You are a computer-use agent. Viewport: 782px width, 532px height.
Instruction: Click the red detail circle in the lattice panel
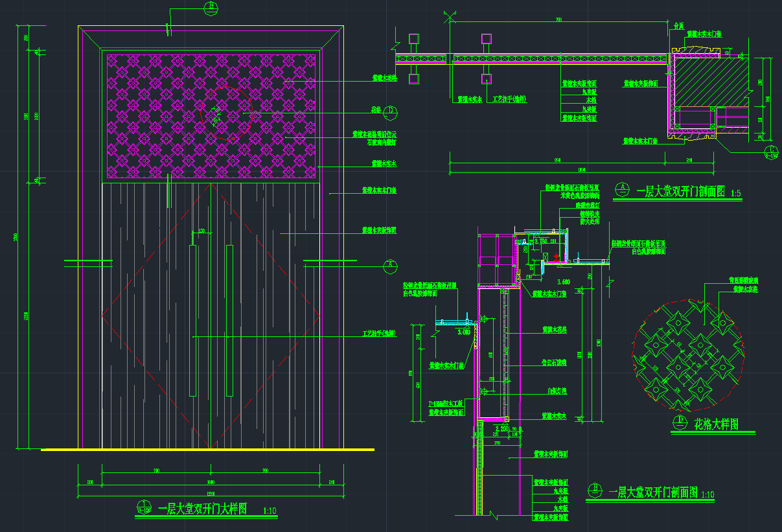tap(226, 115)
